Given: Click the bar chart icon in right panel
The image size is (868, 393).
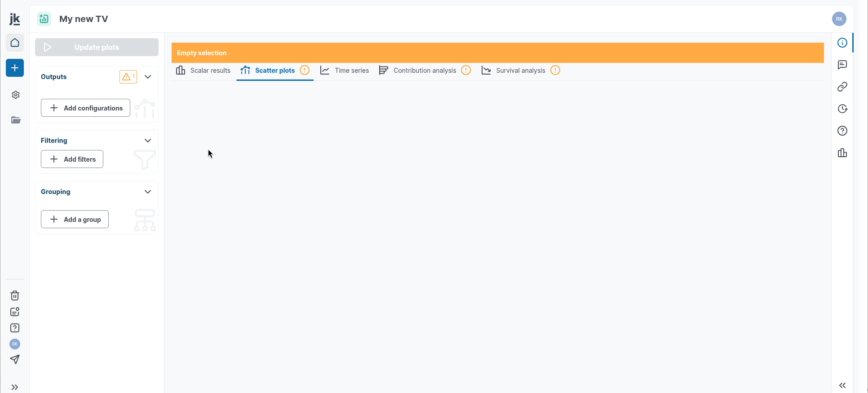Looking at the screenshot, I should click(x=842, y=153).
